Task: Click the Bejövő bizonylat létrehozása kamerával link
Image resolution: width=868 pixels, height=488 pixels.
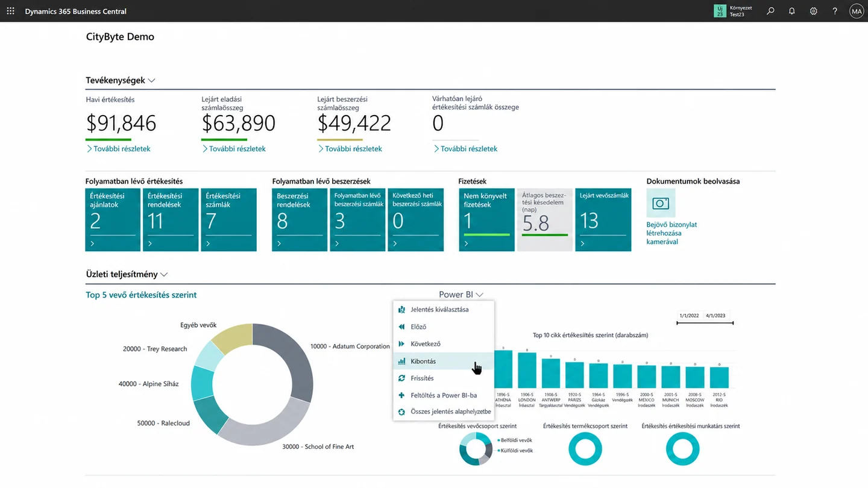Action: 671,233
